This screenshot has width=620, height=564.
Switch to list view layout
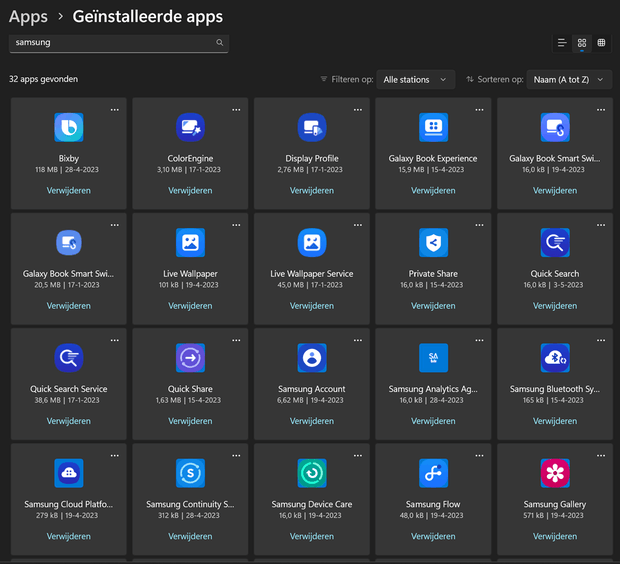(562, 43)
